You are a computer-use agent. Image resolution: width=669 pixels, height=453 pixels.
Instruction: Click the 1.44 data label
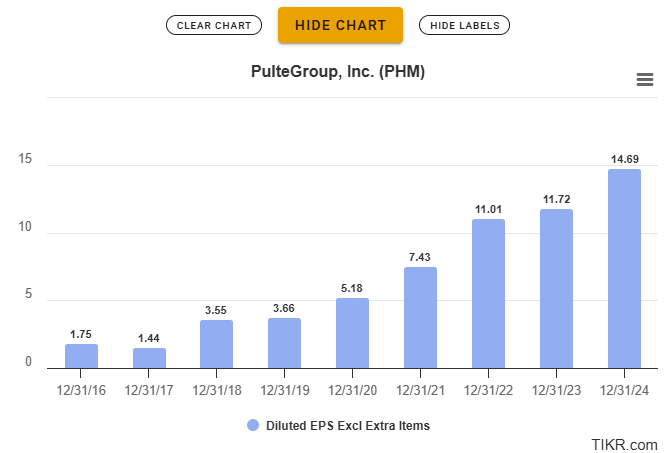[149, 338]
